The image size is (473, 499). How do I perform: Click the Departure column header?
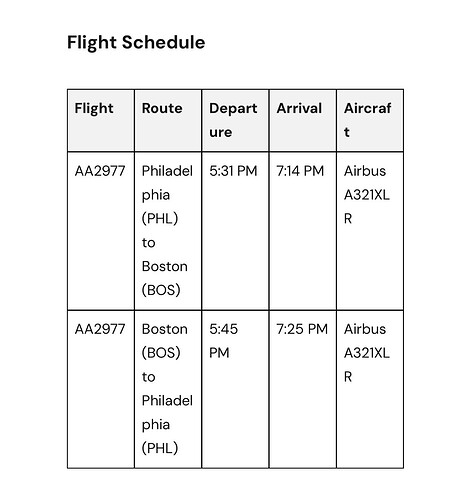[233, 120]
